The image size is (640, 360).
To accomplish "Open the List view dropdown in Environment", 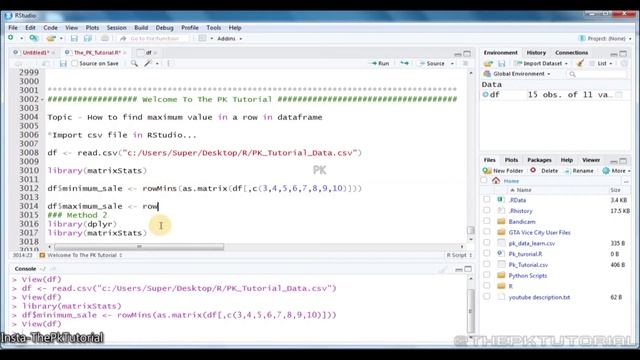I will 601,63.
